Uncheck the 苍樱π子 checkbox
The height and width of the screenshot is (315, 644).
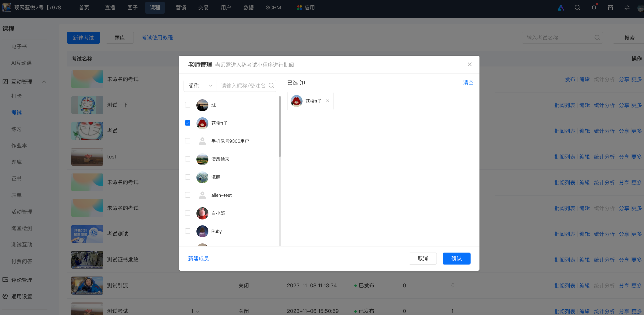click(188, 123)
